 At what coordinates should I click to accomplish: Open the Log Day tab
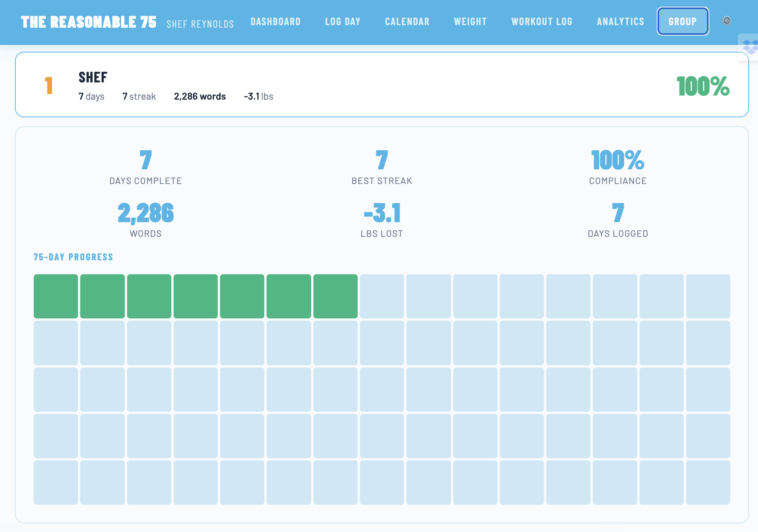[x=343, y=21]
